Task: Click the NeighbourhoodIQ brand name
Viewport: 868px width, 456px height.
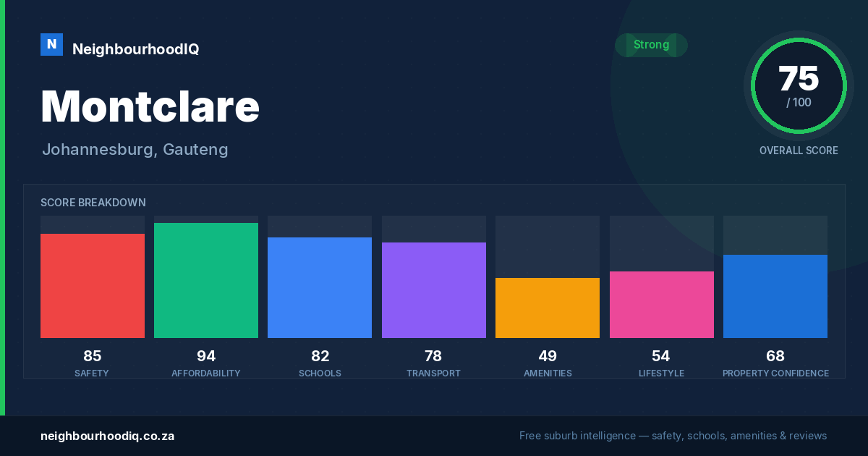Action: [135, 49]
